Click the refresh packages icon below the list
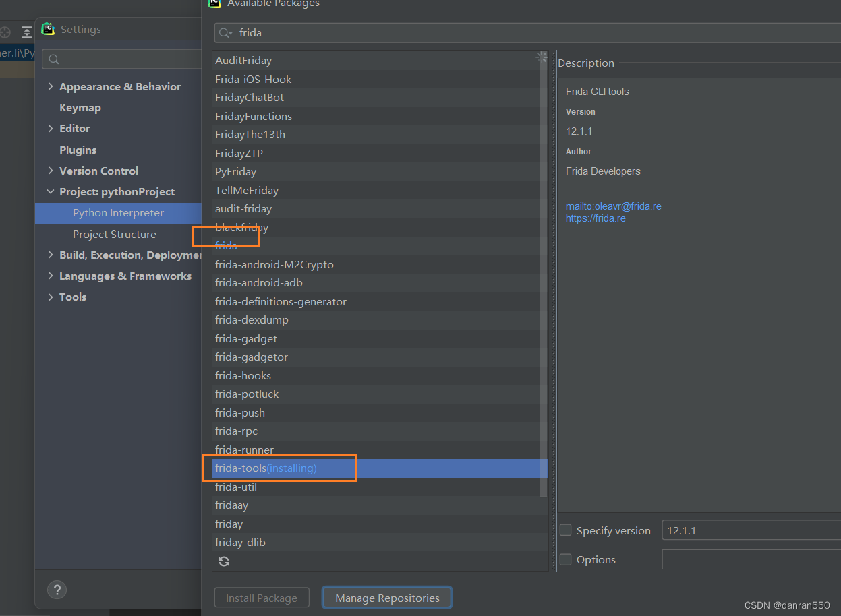 (224, 561)
